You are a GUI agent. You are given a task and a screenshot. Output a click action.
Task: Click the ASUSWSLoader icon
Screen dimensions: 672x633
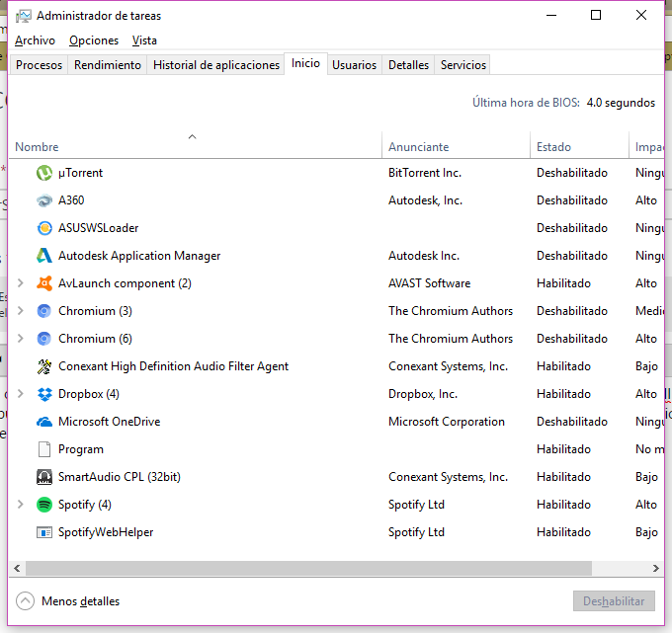(44, 228)
